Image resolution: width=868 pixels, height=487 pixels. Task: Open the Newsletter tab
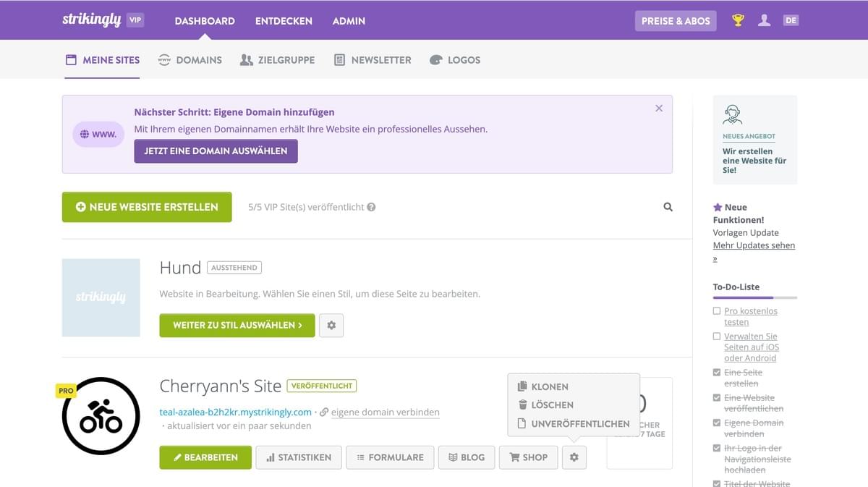pos(373,60)
